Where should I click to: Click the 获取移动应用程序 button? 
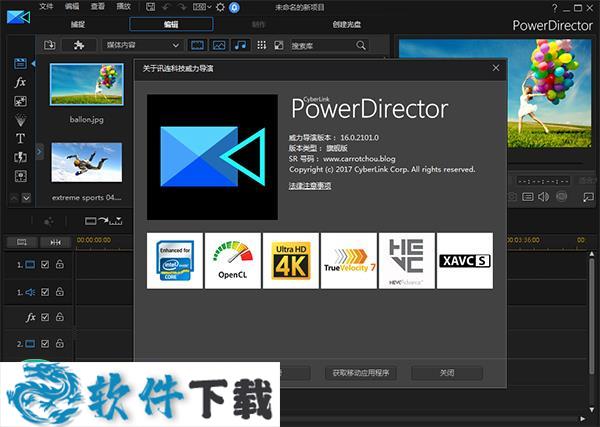click(x=363, y=372)
